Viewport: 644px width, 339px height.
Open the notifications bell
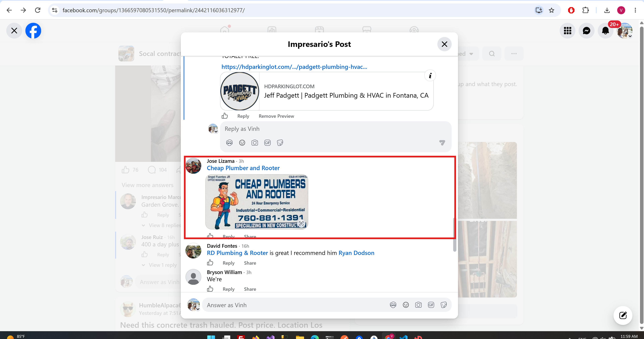pos(605,31)
